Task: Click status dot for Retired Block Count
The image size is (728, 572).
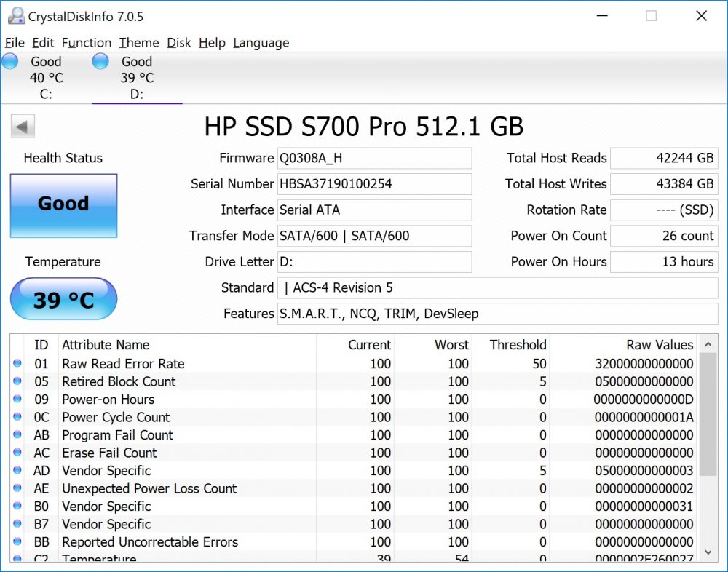Action: 17,381
